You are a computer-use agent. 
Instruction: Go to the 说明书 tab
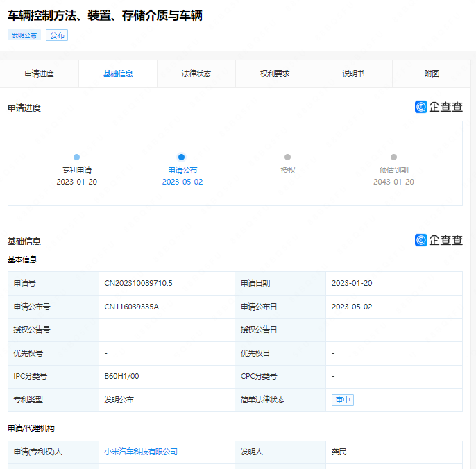tap(353, 74)
